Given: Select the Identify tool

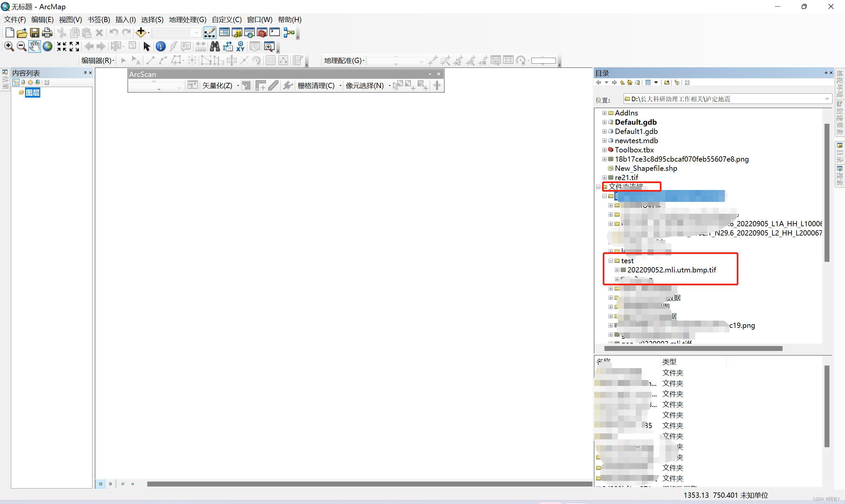Looking at the screenshot, I should (160, 47).
